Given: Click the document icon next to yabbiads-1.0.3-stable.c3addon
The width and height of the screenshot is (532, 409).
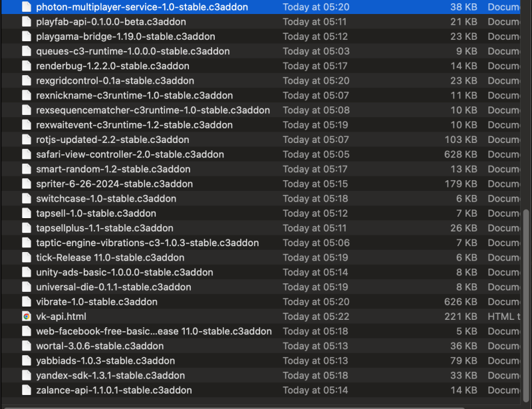Looking at the screenshot, I should point(27,361).
